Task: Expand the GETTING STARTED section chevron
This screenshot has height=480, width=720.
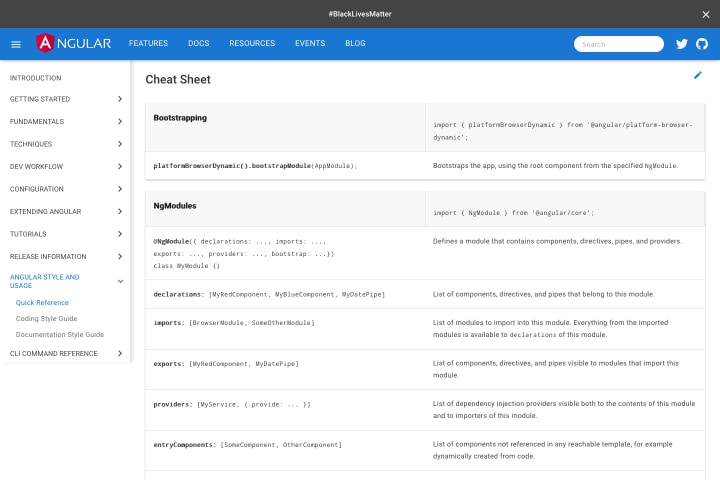Action: pos(120,99)
